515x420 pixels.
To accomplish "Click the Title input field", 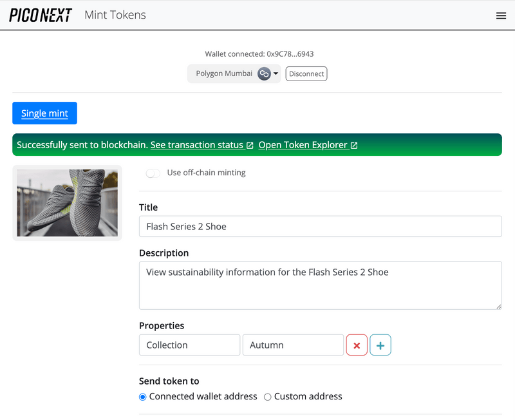I will (320, 227).
